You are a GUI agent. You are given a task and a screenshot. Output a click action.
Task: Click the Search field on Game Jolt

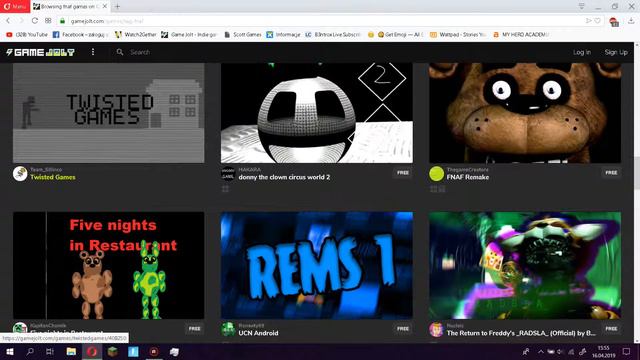(x=140, y=52)
